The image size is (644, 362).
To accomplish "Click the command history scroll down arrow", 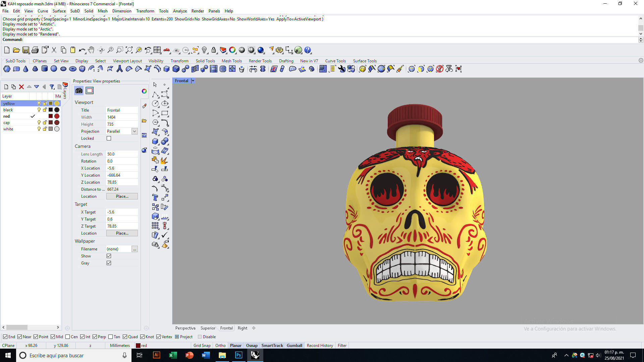I will click(x=641, y=34).
